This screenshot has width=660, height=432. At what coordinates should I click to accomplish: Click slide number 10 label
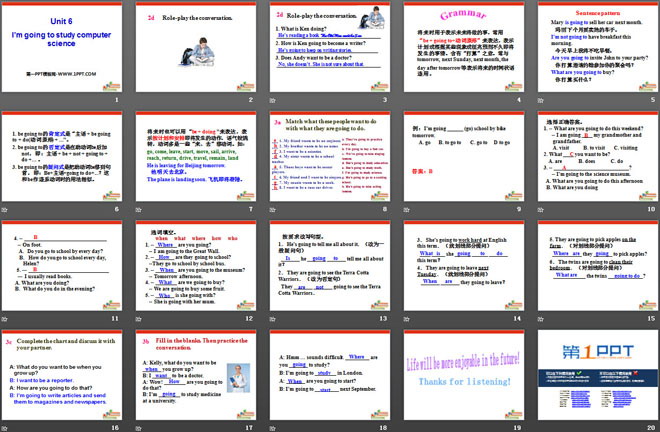coord(651,209)
